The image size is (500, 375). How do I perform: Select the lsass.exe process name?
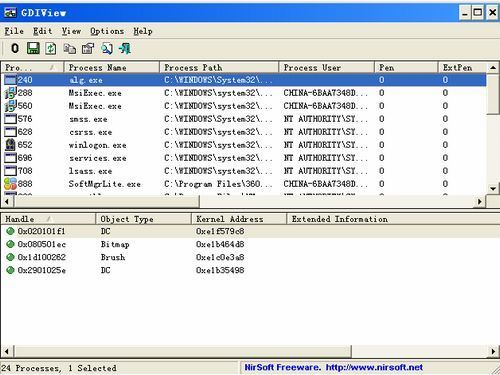click(90, 171)
